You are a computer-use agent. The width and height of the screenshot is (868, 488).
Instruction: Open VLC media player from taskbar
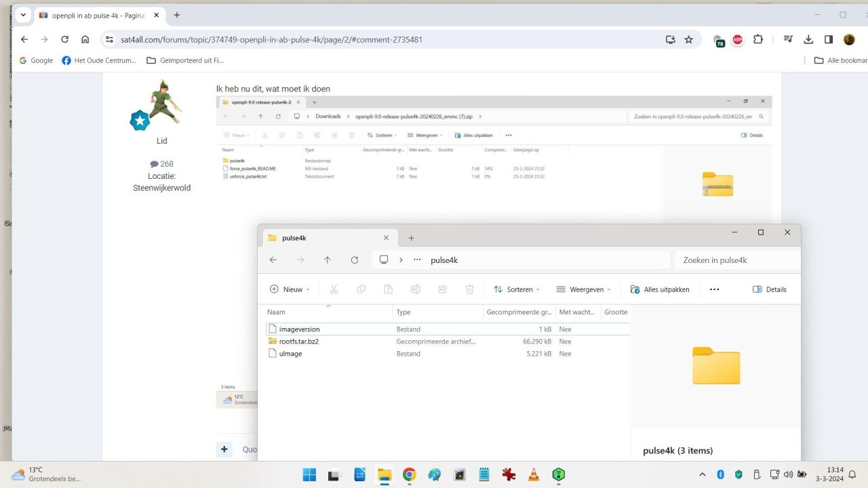(x=534, y=474)
